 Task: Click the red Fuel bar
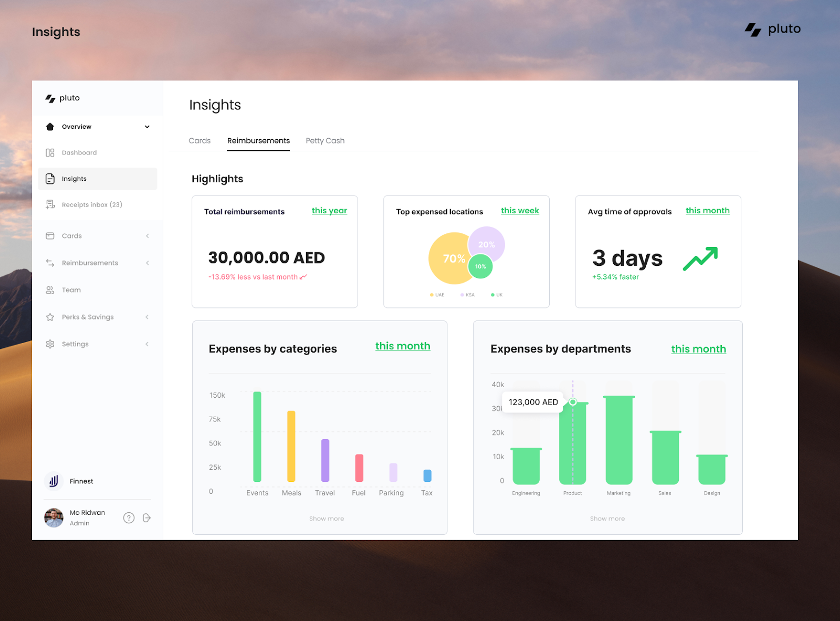[x=359, y=468]
